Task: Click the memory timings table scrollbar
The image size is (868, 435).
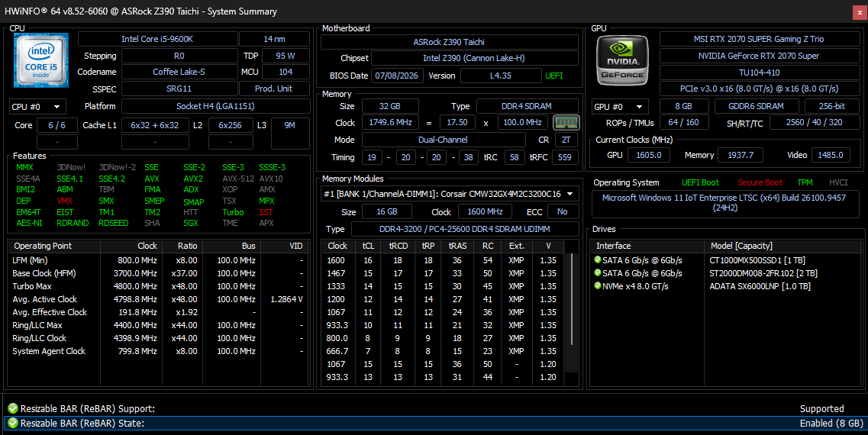Action: coord(574,313)
